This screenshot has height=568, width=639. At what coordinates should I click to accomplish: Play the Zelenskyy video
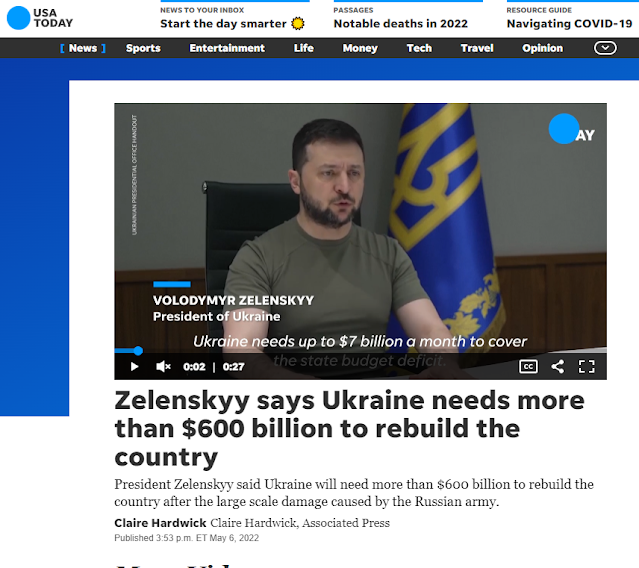tap(134, 367)
